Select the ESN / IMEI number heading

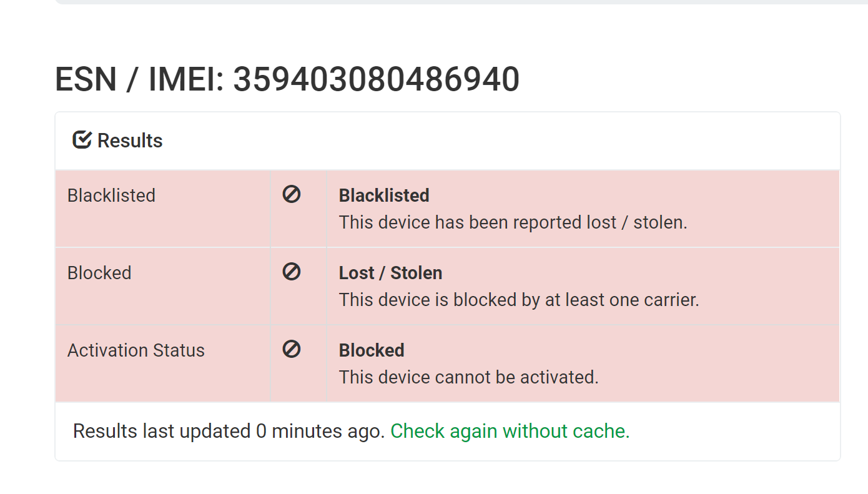(287, 80)
